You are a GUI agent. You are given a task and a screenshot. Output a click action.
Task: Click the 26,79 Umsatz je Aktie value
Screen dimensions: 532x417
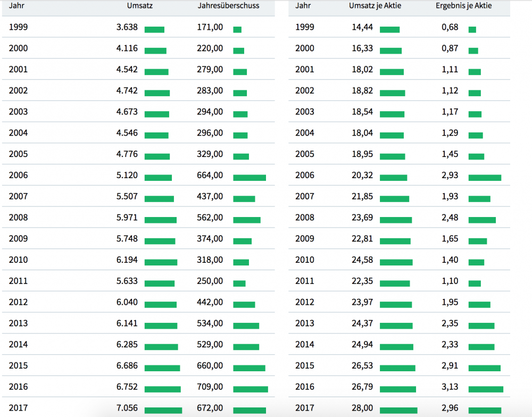click(x=362, y=387)
